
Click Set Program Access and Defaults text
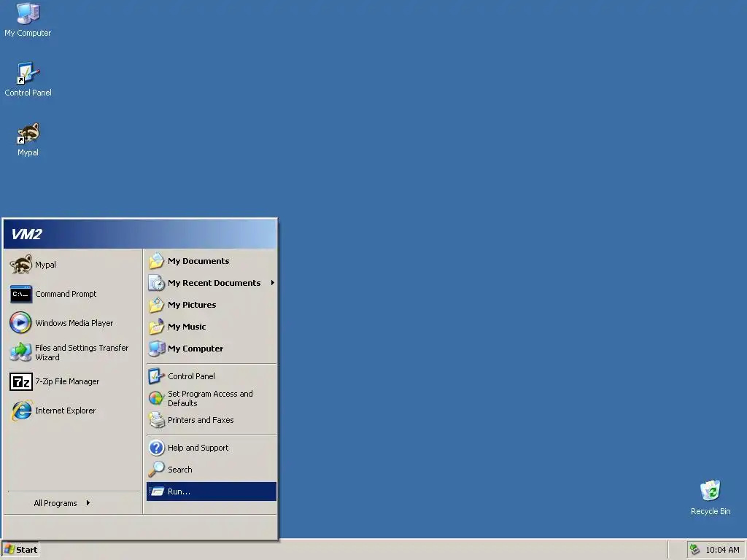pos(210,398)
